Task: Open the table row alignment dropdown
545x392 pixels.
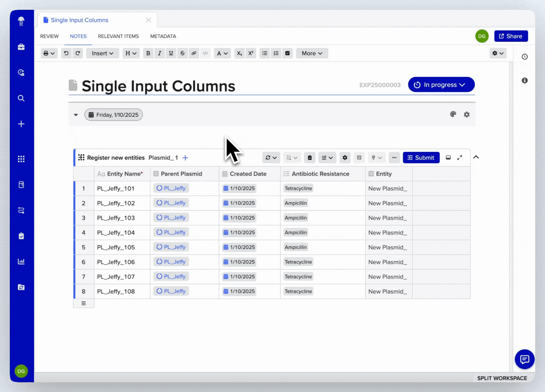Action: point(327,158)
